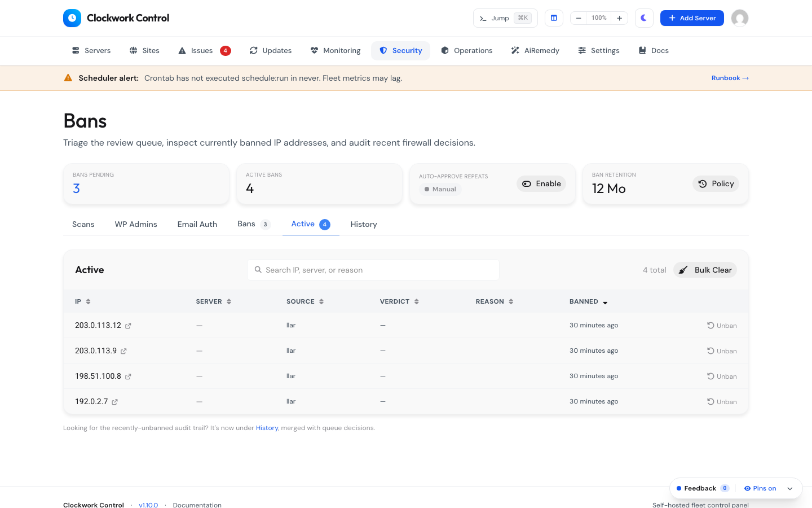Open external link for 198.51.100.8

coord(128,376)
